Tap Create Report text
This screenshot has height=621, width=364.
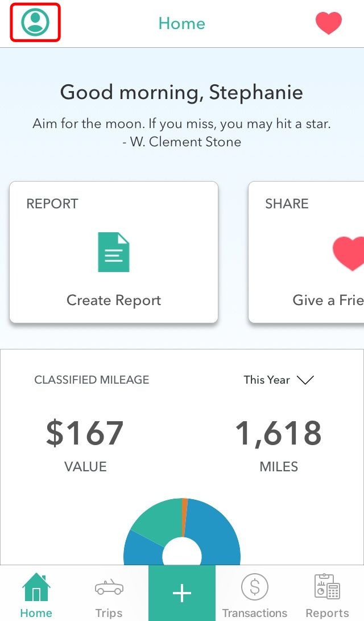point(114,300)
